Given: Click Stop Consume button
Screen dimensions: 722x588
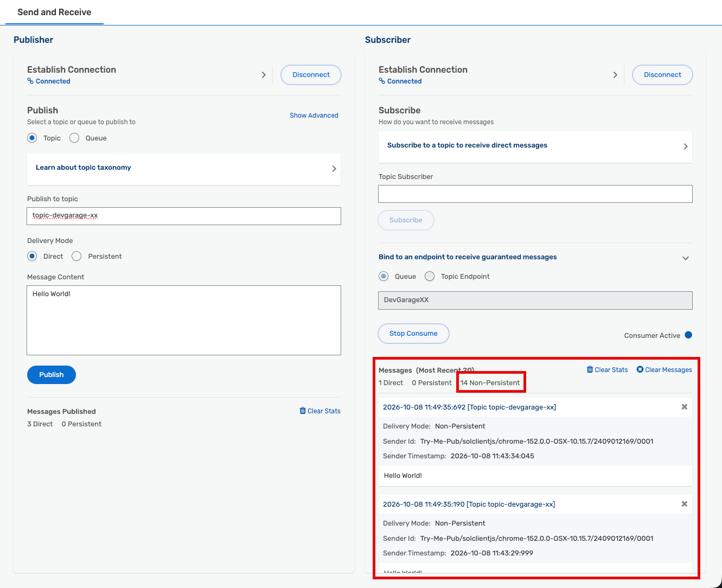Looking at the screenshot, I should coord(413,334).
